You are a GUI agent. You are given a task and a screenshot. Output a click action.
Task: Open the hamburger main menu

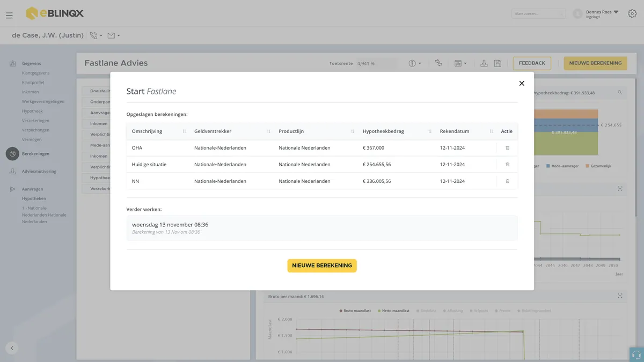9,16
